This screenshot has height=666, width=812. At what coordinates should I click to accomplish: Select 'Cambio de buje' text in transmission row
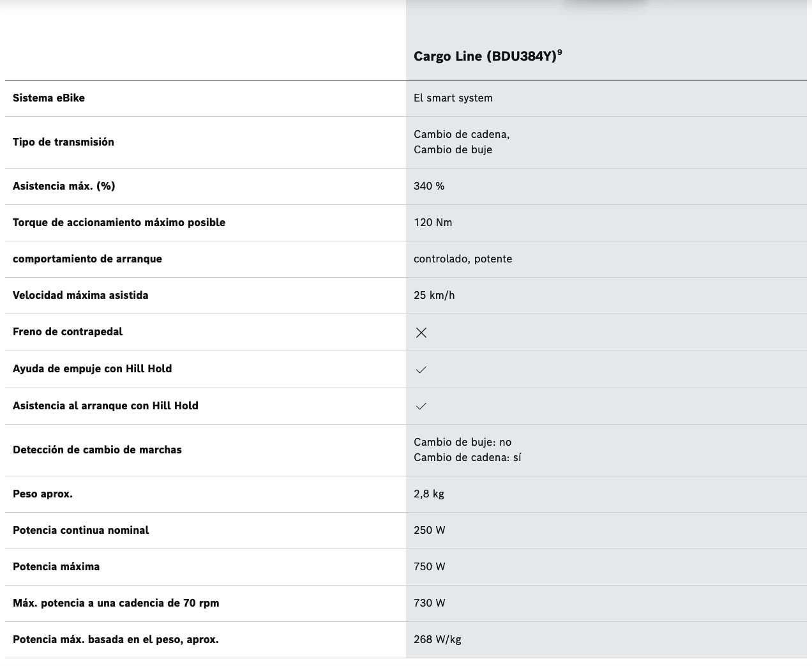click(x=453, y=149)
